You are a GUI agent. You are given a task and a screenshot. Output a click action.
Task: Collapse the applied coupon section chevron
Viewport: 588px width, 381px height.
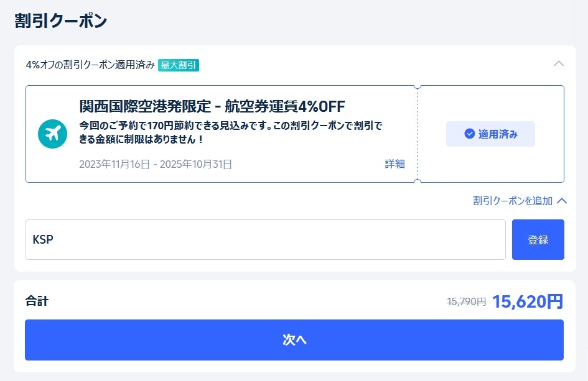point(559,63)
